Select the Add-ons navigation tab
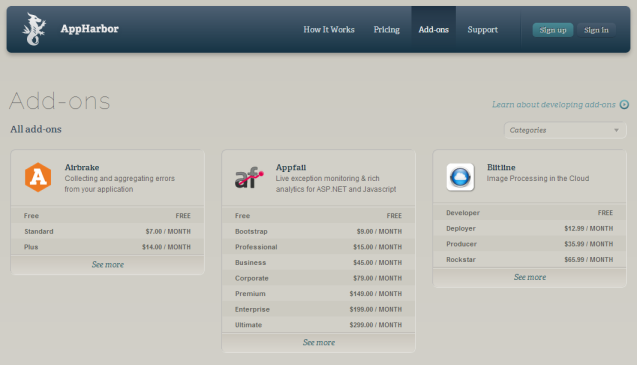Viewport: 637px width, 365px height. click(x=433, y=30)
